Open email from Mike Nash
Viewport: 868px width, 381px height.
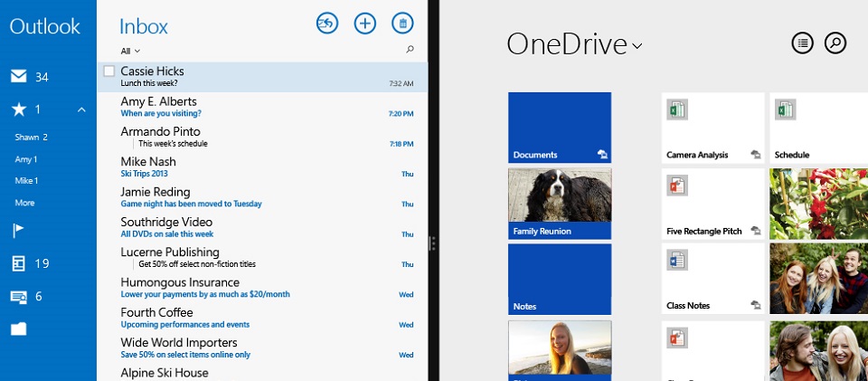(x=262, y=167)
